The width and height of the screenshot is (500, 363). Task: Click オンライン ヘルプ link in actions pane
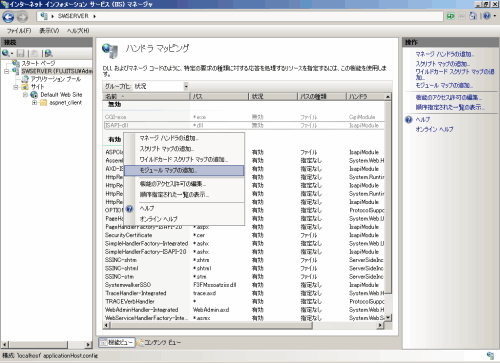434,129
